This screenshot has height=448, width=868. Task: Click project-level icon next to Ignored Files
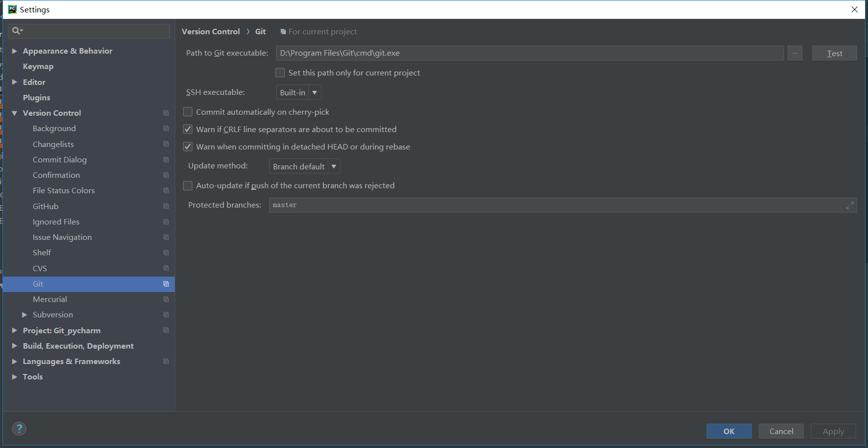pyautogui.click(x=166, y=222)
